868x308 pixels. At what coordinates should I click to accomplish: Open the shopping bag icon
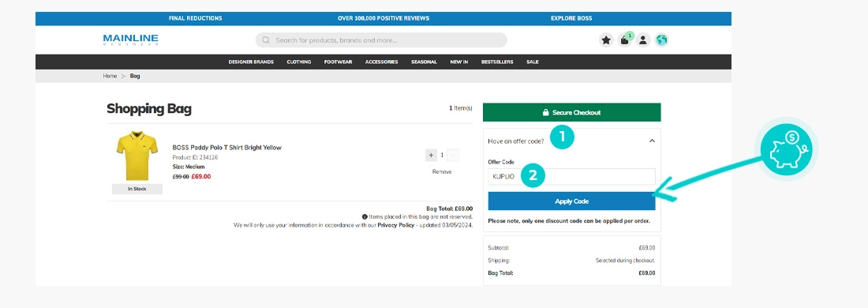coord(624,40)
